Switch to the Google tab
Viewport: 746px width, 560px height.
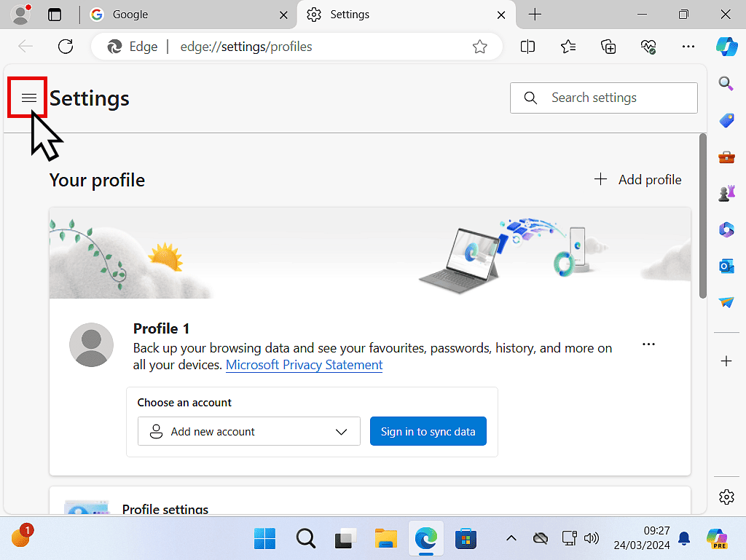[x=189, y=15]
